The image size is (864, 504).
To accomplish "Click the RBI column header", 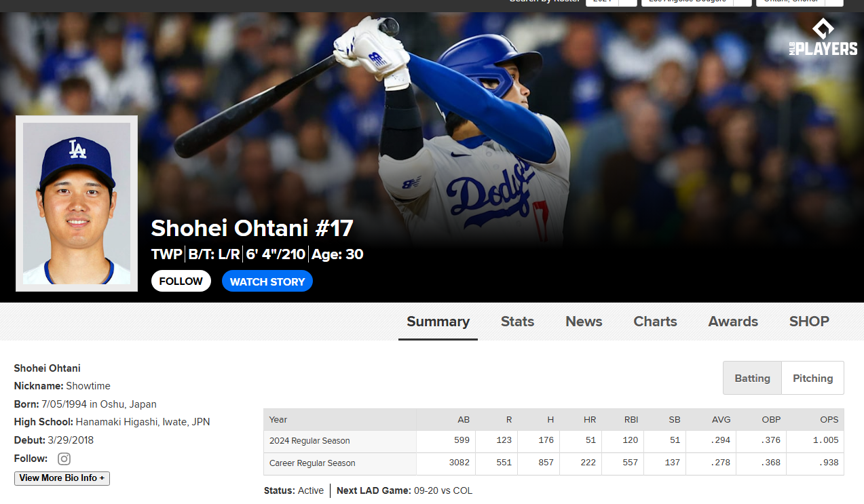I will 631,419.
